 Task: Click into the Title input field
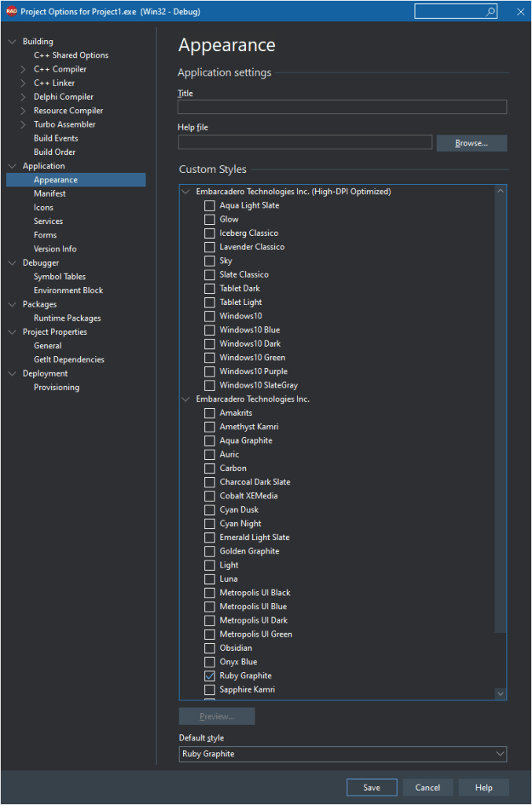(342, 107)
